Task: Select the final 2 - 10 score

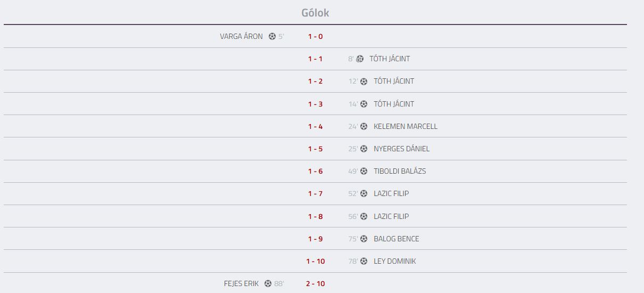Action: (315, 284)
